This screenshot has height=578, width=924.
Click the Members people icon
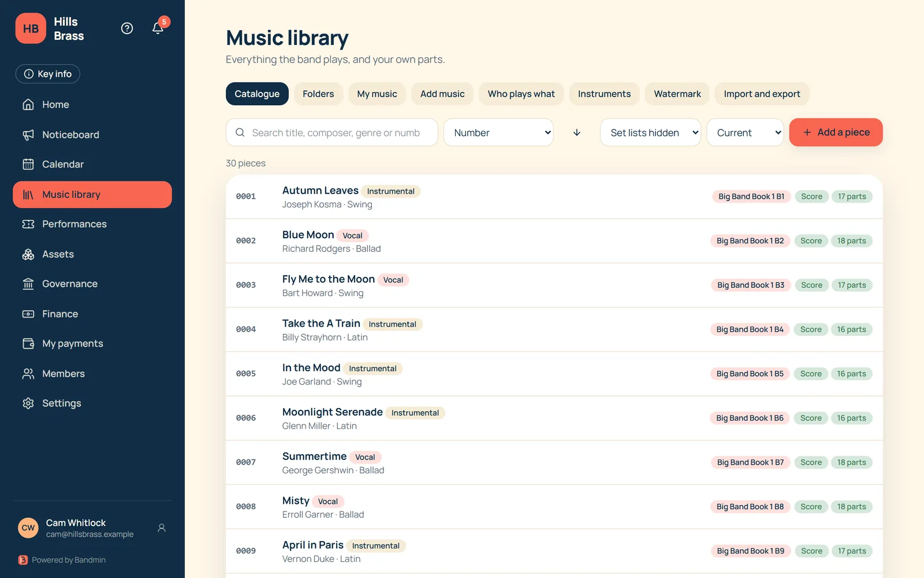click(x=28, y=374)
